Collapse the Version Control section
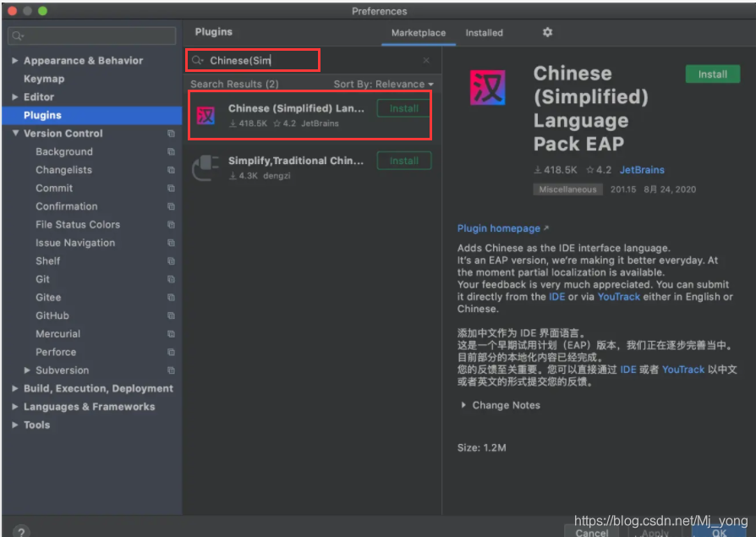The image size is (756, 537). coord(15,133)
